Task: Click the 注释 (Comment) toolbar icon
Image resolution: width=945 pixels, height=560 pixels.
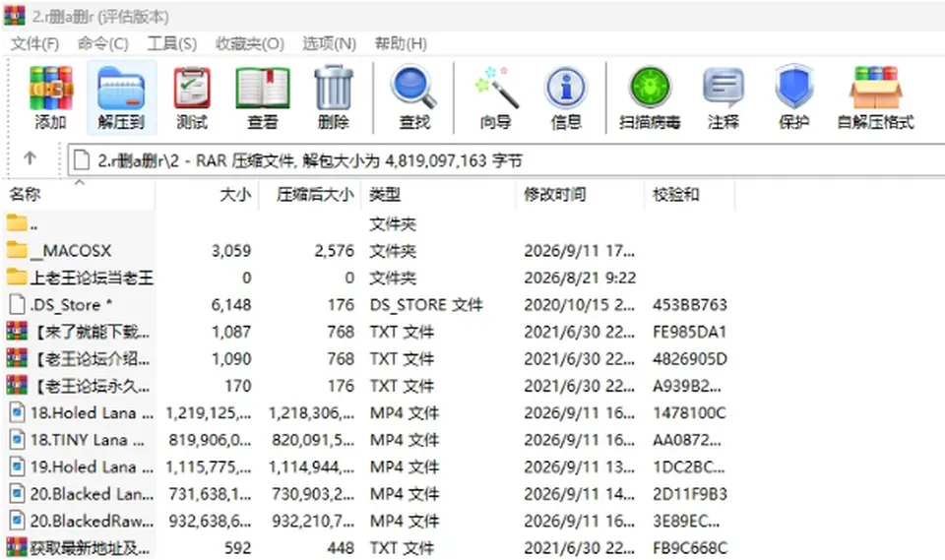Action: coord(724,89)
